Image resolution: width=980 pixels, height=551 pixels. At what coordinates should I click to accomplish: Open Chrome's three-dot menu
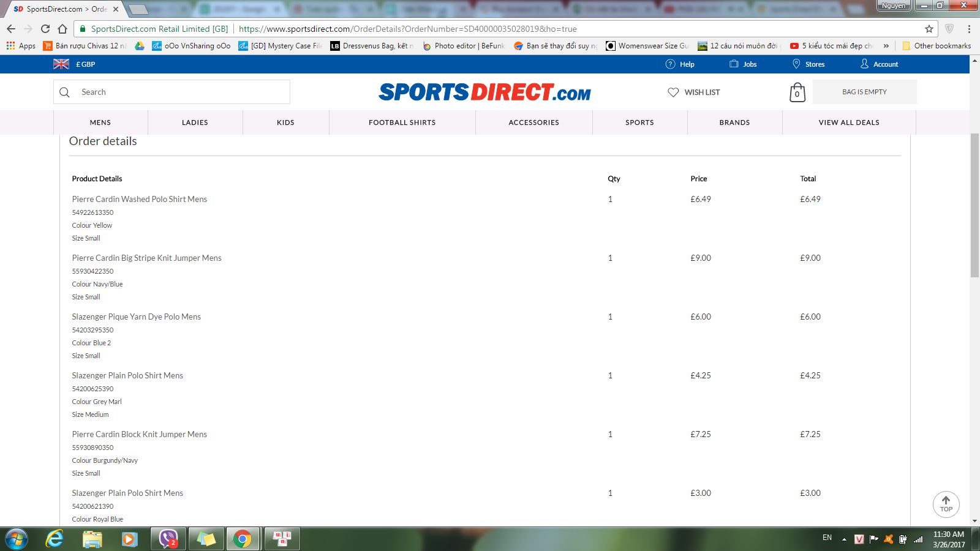click(x=969, y=29)
